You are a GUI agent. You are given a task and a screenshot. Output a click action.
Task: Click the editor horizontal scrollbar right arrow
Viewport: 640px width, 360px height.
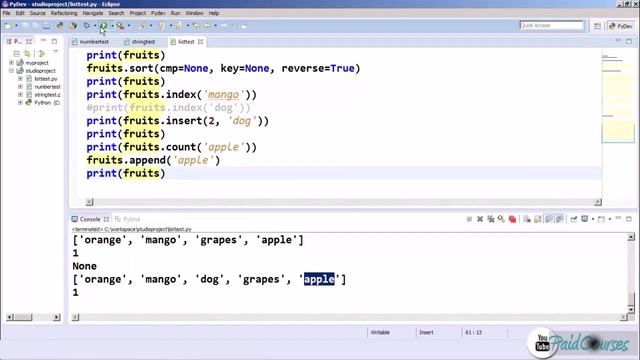[x=598, y=202]
